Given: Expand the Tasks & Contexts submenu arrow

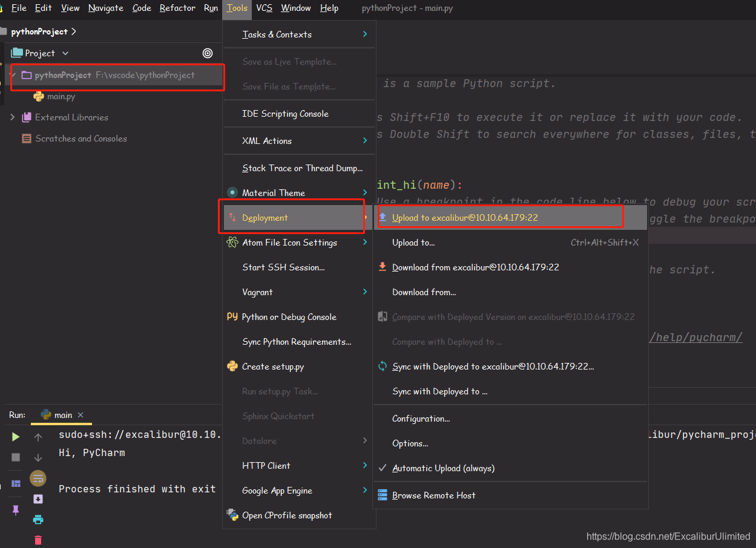Looking at the screenshot, I should (x=365, y=34).
